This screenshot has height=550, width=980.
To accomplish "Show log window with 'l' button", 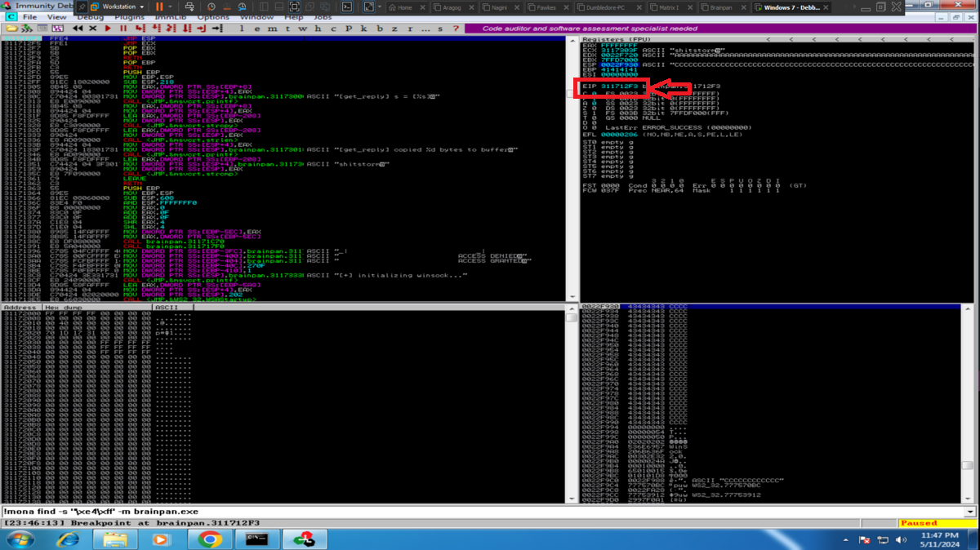I will click(242, 29).
